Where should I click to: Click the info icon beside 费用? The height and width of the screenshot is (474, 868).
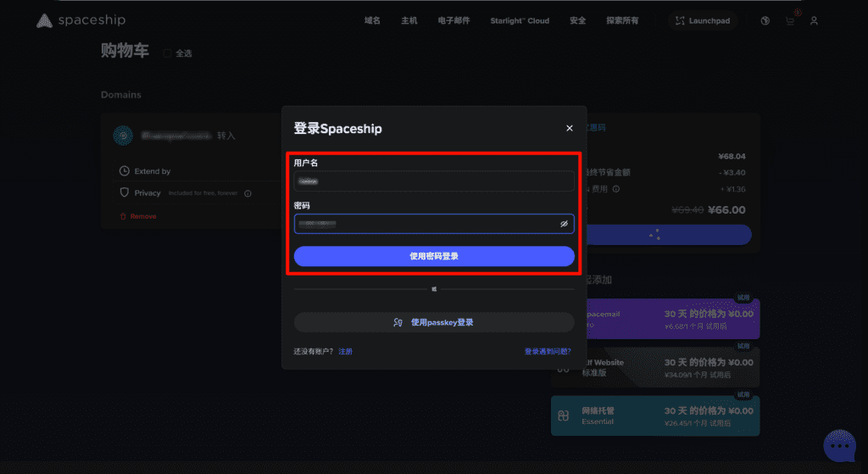616,189
